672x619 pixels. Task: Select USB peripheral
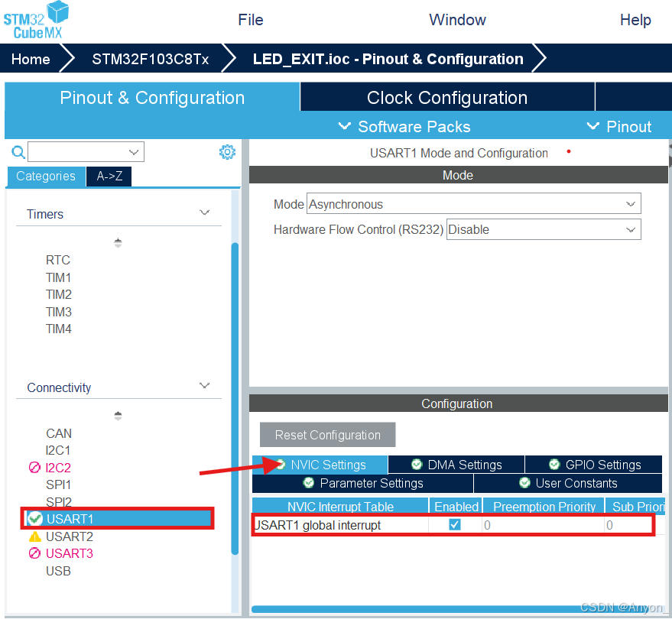(58, 571)
